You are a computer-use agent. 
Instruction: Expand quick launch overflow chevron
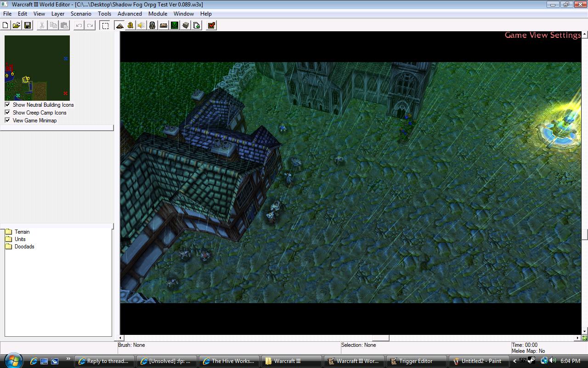(x=68, y=359)
